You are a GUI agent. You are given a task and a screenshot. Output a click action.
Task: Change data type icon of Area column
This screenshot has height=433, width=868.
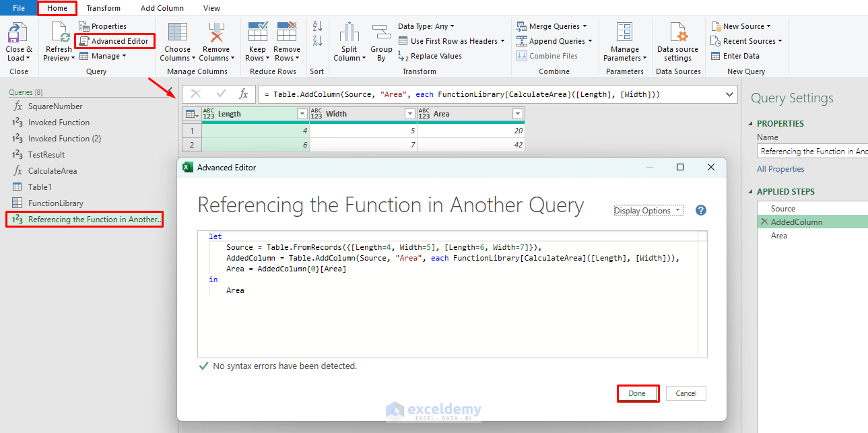click(x=424, y=114)
